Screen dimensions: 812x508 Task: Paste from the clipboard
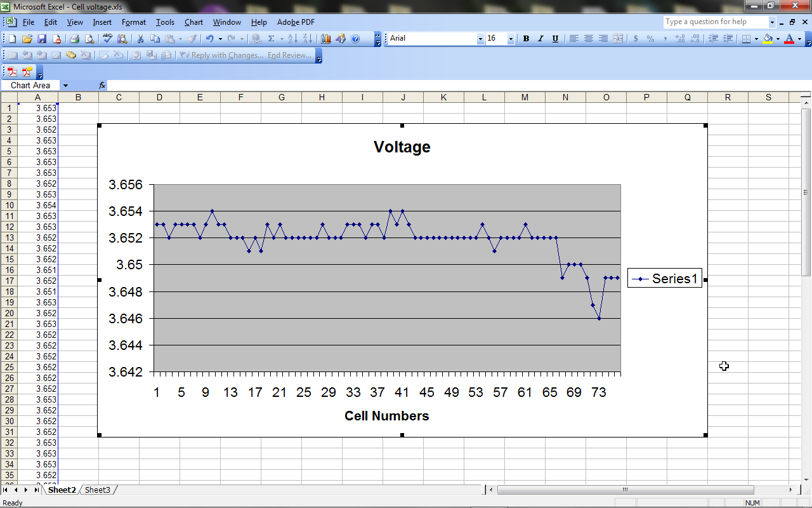pyautogui.click(x=170, y=38)
